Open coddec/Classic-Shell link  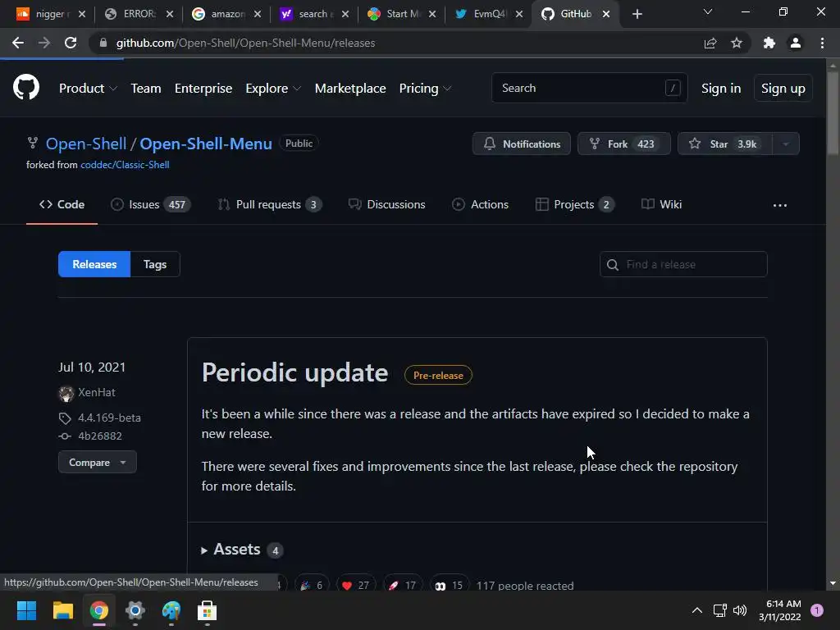125,165
